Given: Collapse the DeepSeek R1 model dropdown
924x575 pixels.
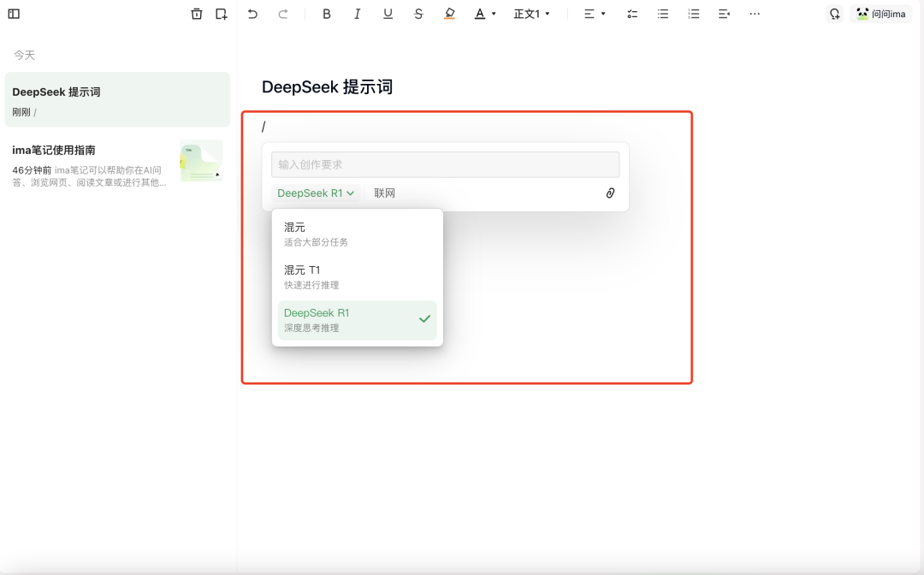Looking at the screenshot, I should click(316, 193).
